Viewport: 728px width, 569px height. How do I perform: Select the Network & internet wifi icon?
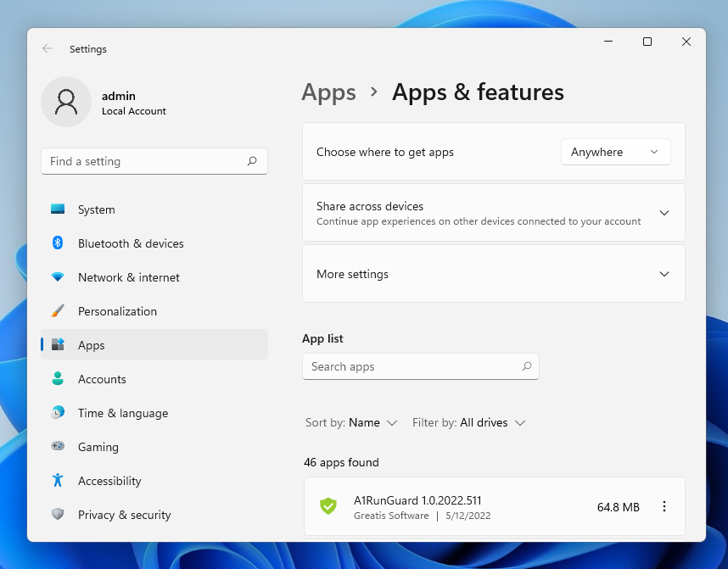coord(58,277)
